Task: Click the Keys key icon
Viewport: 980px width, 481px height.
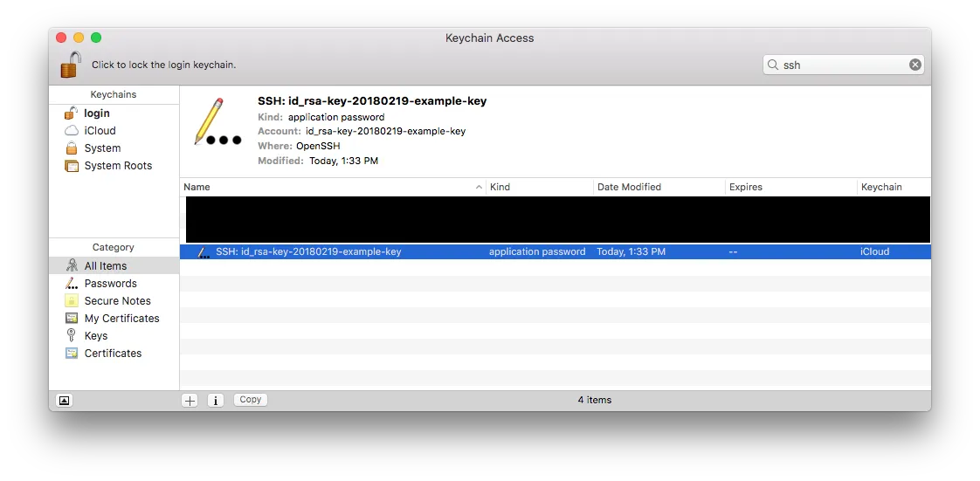Action: click(x=72, y=335)
